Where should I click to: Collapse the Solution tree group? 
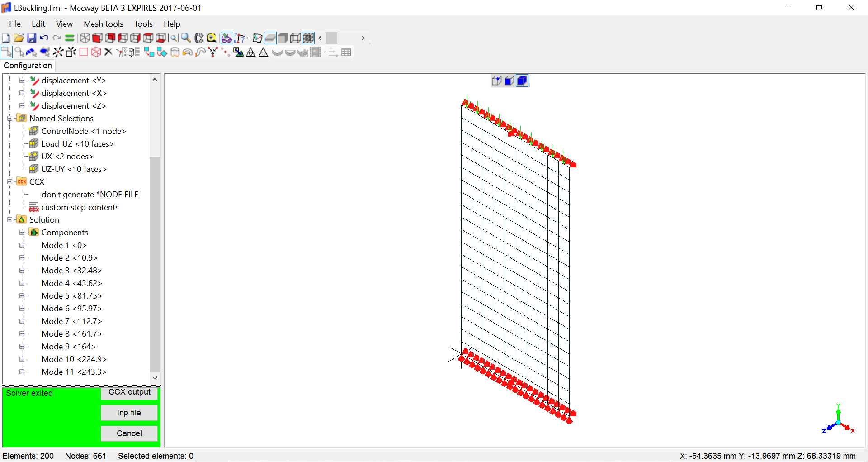point(9,220)
